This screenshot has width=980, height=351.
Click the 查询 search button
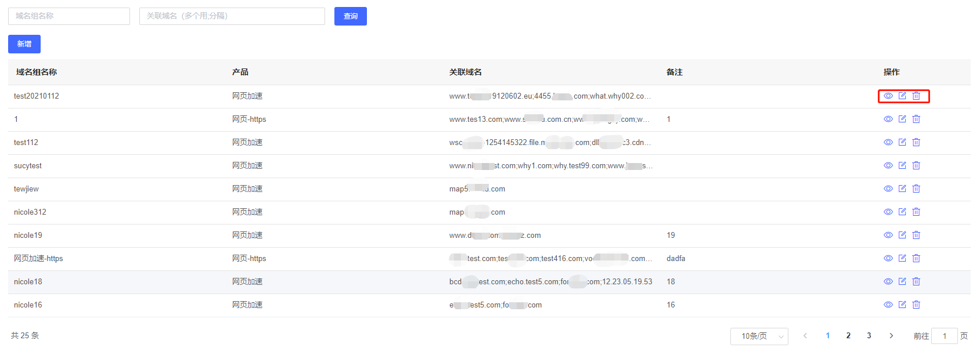351,16
